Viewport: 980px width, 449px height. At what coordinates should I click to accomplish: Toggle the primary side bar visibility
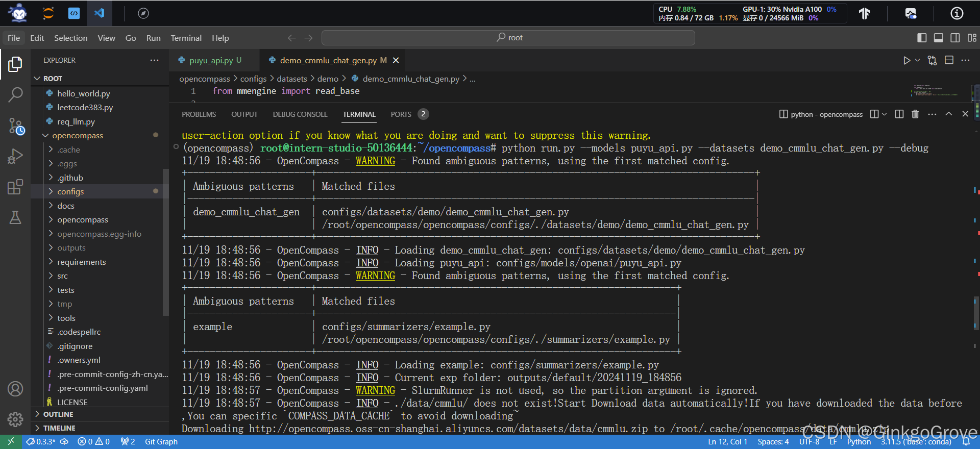click(x=922, y=38)
